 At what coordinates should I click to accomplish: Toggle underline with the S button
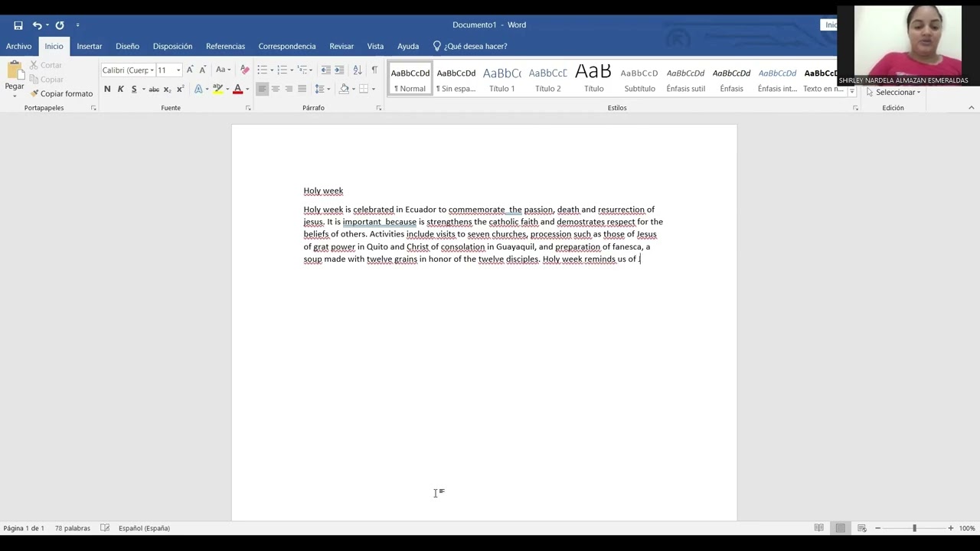[134, 90]
